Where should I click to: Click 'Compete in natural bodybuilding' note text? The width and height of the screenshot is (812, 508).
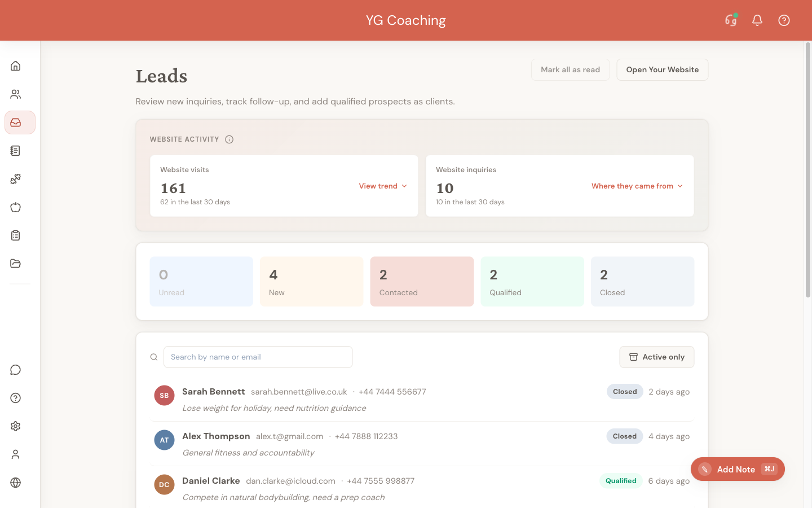click(283, 497)
